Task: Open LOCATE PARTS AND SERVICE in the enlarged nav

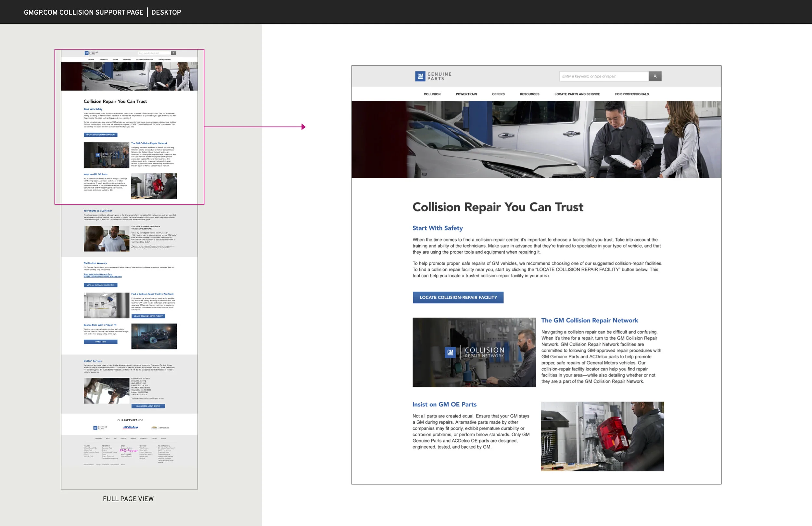Action: [x=577, y=94]
